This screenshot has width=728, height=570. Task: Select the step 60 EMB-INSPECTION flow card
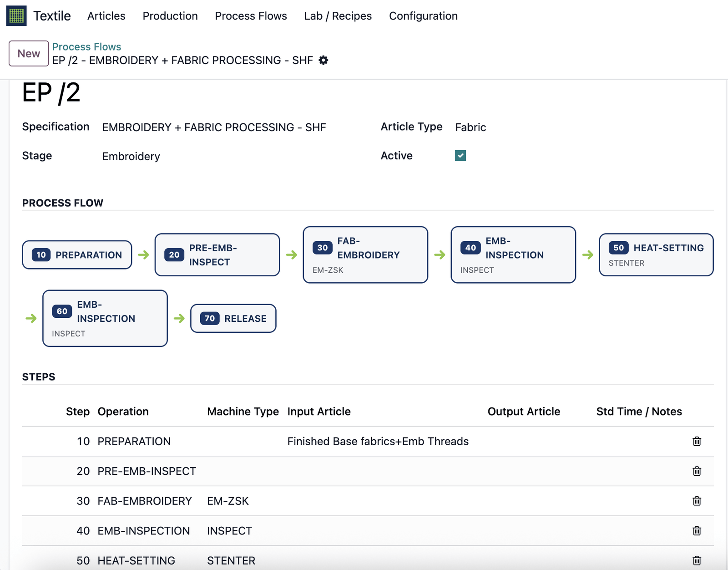105,318
